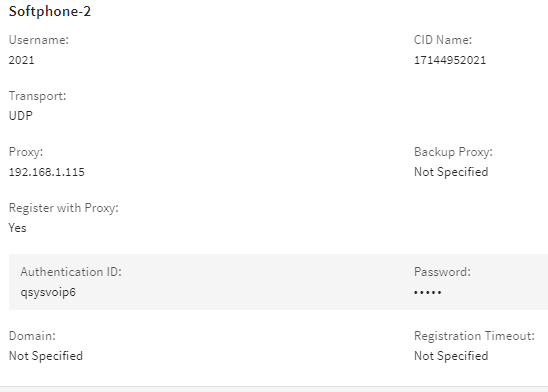Click the Username label
548x392 pixels.
tap(39, 40)
